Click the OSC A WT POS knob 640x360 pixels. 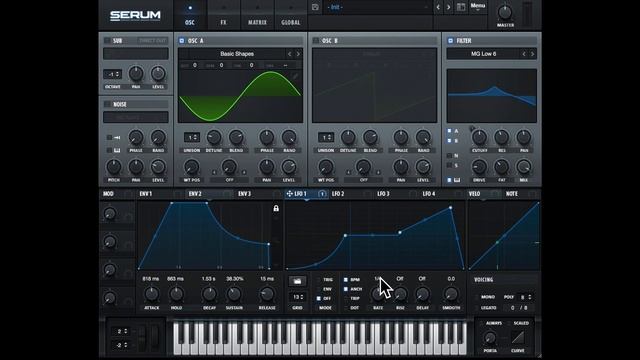coord(191,167)
